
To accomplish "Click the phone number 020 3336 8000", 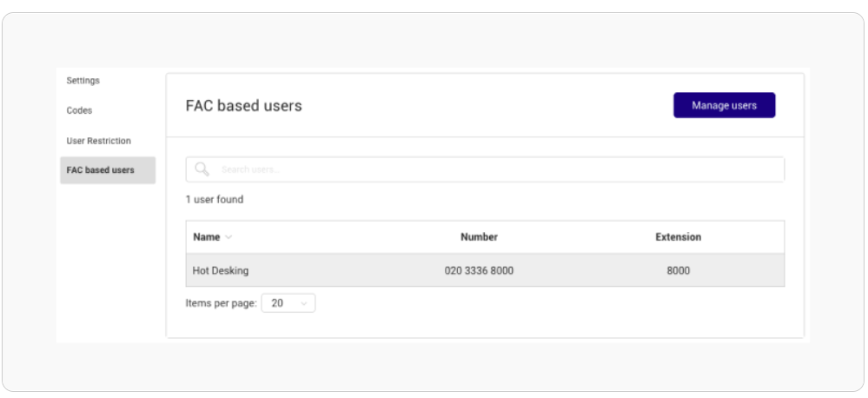I will coord(479,270).
